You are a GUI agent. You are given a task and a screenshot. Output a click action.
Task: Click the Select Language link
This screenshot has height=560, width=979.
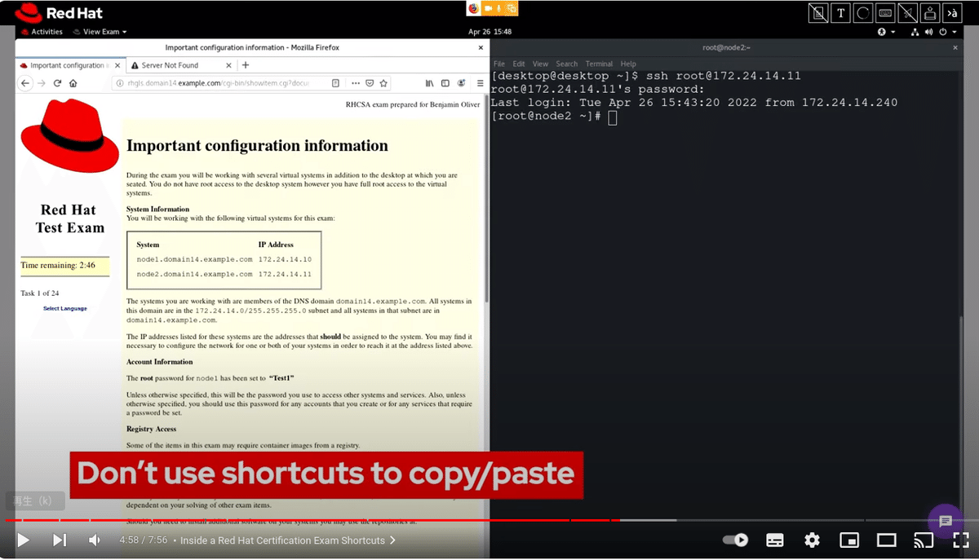point(64,308)
